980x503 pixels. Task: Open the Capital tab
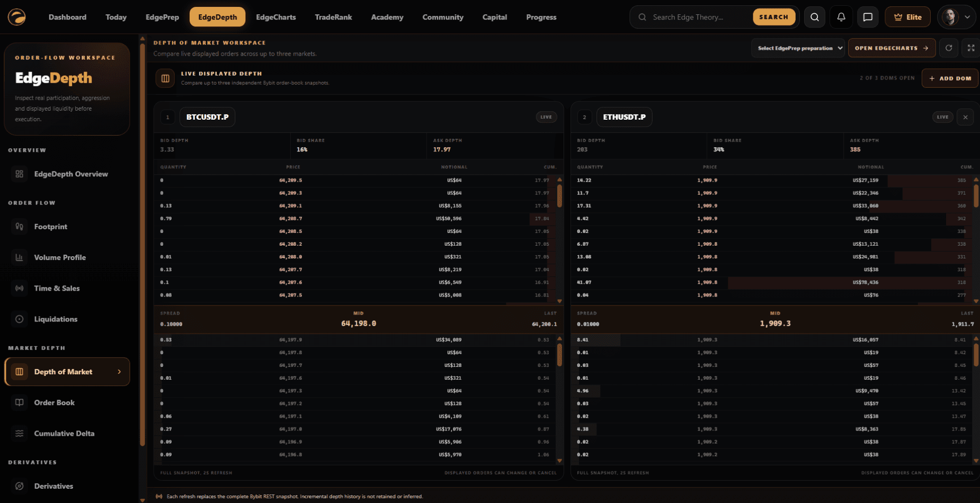click(x=495, y=17)
